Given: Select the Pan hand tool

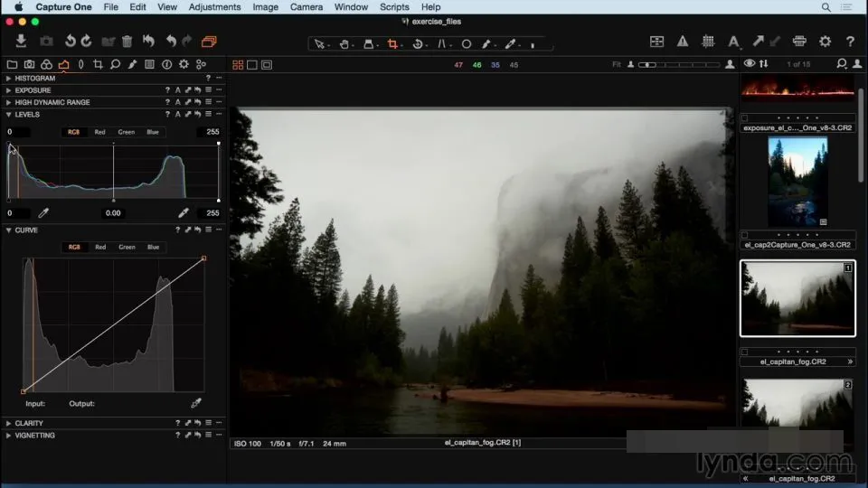Looking at the screenshot, I should point(344,43).
